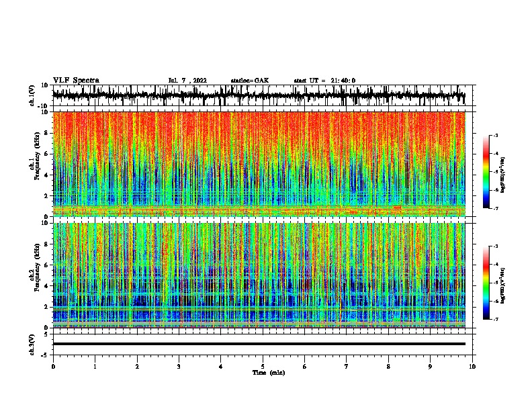Click time axis tick label "4"

(221, 367)
